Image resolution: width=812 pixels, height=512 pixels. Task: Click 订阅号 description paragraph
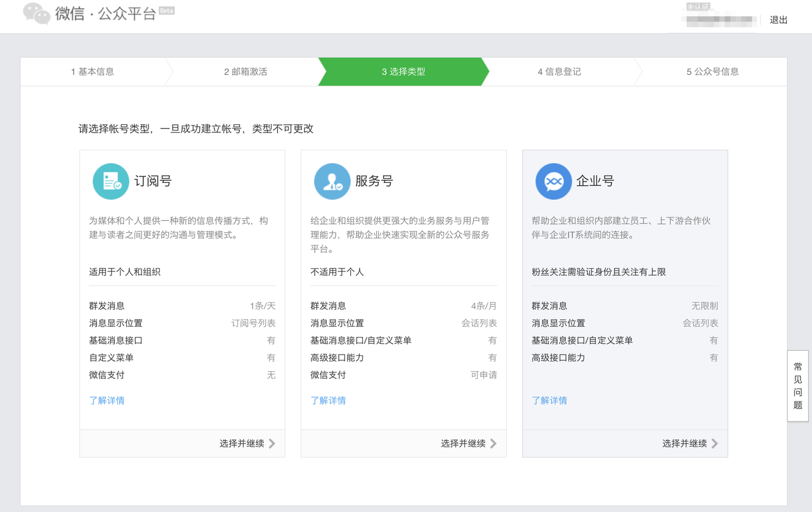[179, 228]
